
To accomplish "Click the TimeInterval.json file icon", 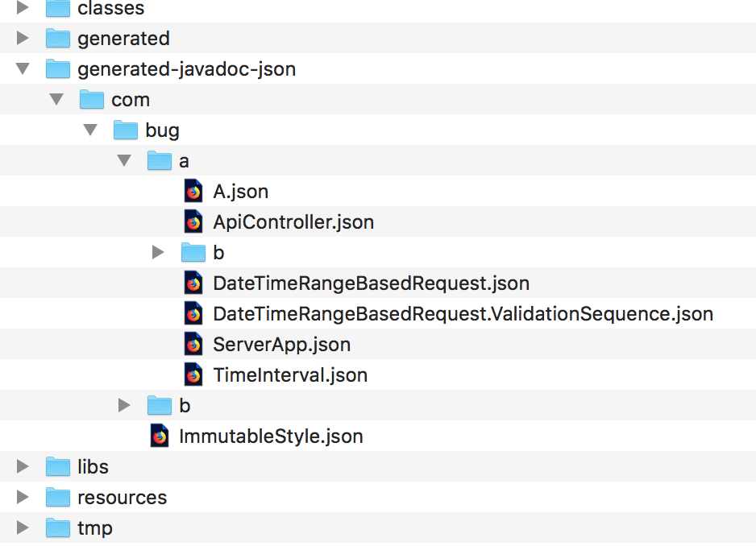I will pos(193,375).
